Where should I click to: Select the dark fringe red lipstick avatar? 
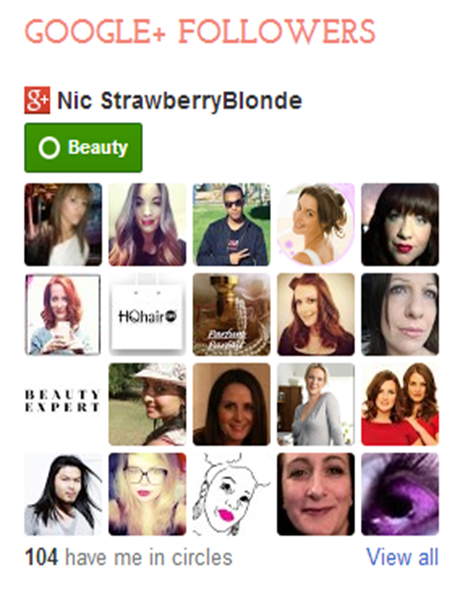point(400,225)
